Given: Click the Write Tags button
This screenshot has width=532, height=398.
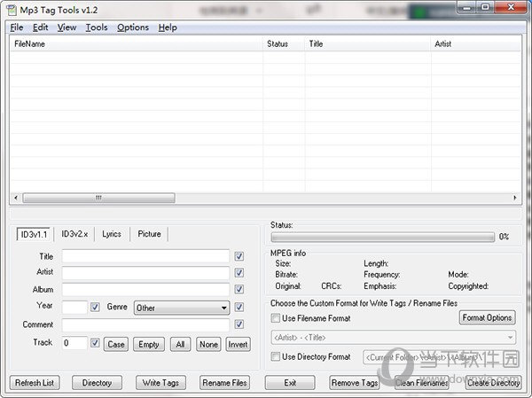Looking at the screenshot, I should click(160, 383).
